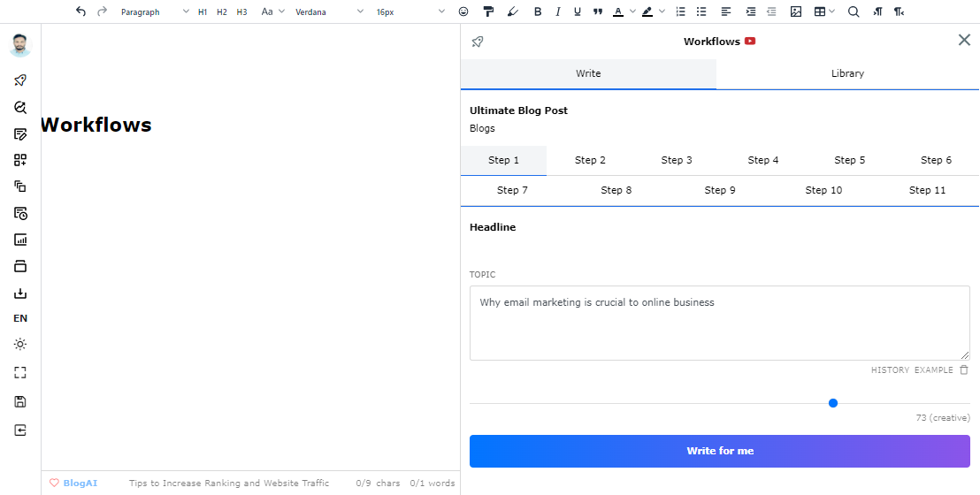Click the Write for me button
The image size is (980, 495).
[x=719, y=451]
